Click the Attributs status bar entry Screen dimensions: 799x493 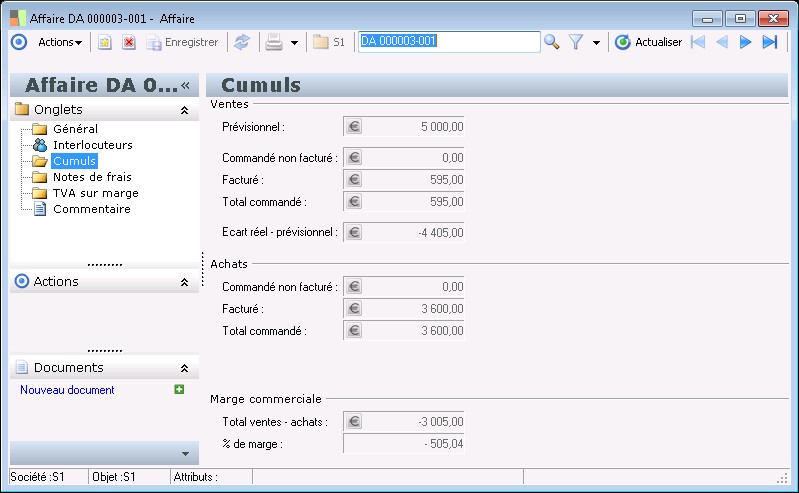[196, 477]
